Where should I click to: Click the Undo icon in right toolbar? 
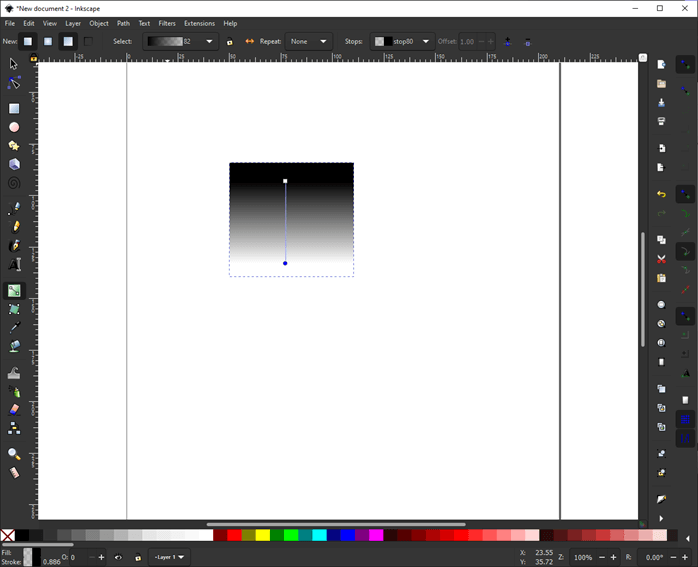click(661, 195)
